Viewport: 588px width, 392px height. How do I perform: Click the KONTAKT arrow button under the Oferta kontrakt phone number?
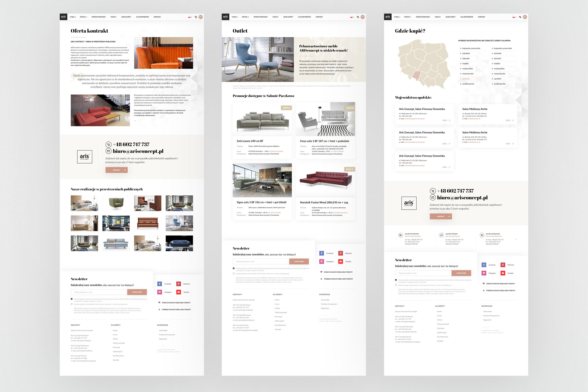[116, 170]
